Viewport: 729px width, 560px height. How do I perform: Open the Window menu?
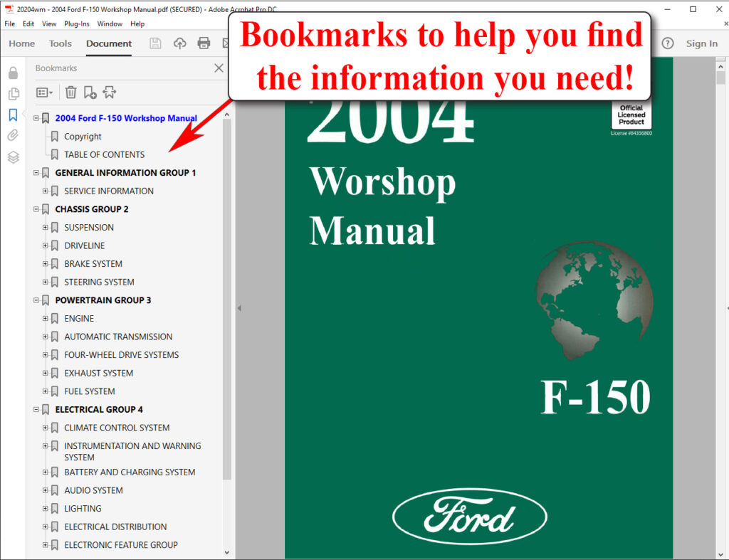click(x=110, y=23)
